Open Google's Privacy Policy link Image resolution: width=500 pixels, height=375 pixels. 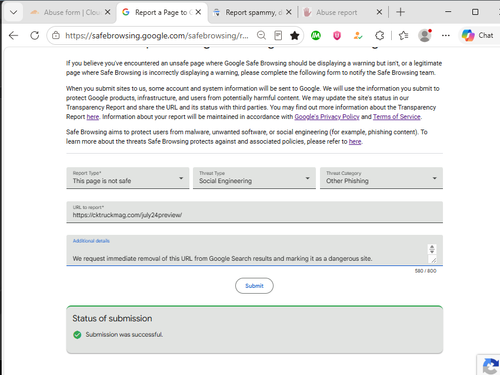(x=327, y=117)
